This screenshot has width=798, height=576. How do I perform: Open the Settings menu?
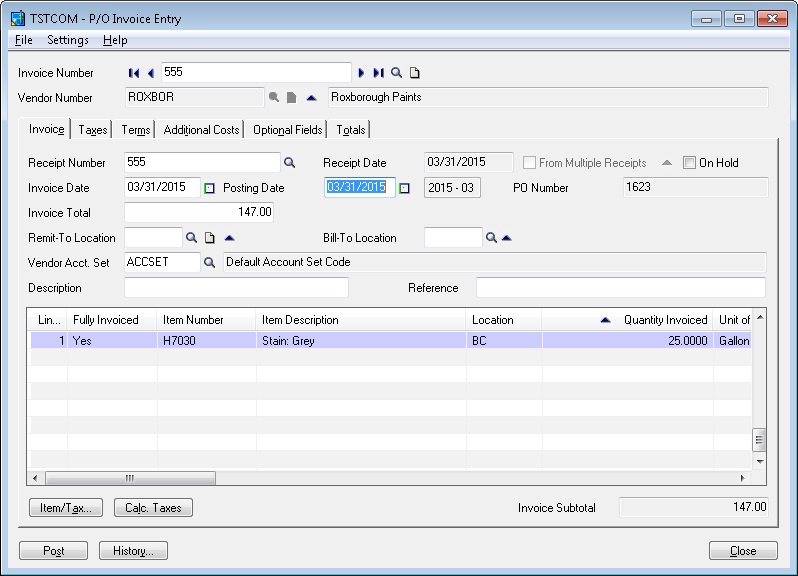[x=68, y=40]
